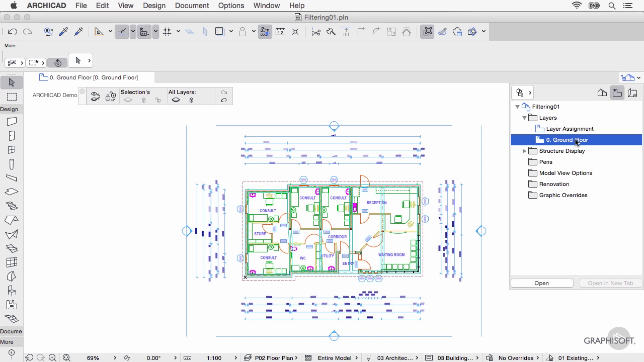Select the Graphic Overrides folder
The height and width of the screenshot is (362, 644).
(x=563, y=195)
